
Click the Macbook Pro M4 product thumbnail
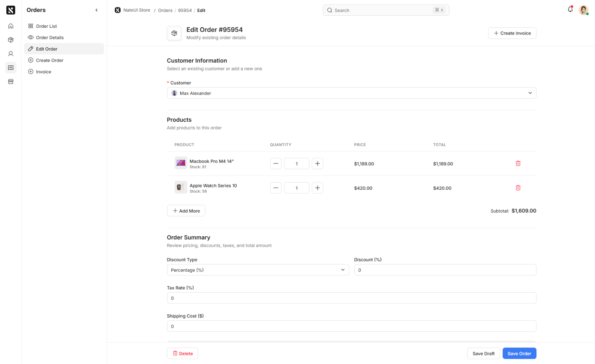(x=181, y=163)
